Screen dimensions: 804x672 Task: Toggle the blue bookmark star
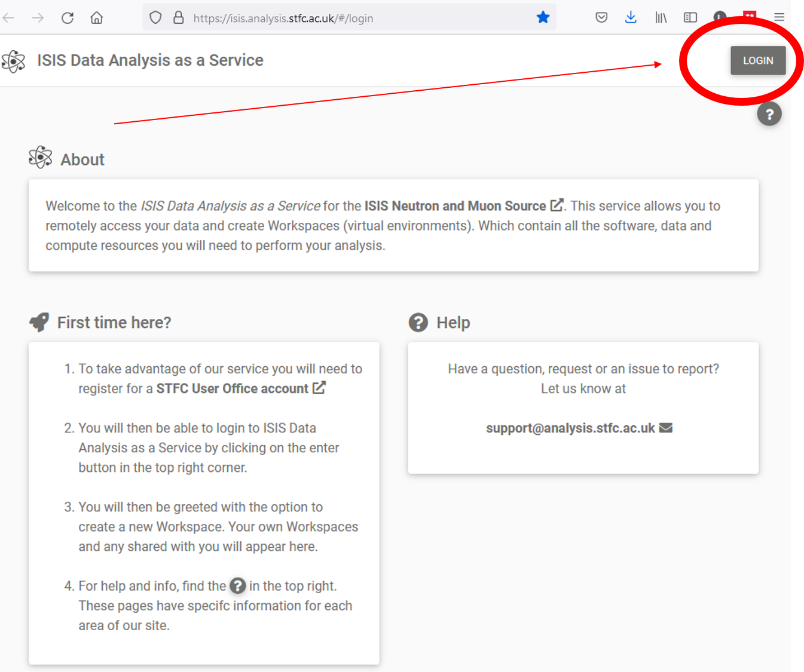(543, 17)
